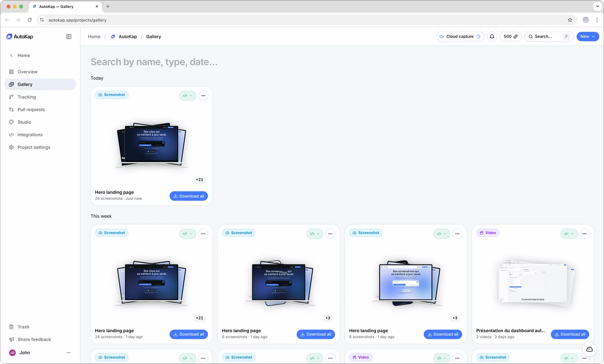Expand embed code dropdown on Today's card

pos(188,96)
